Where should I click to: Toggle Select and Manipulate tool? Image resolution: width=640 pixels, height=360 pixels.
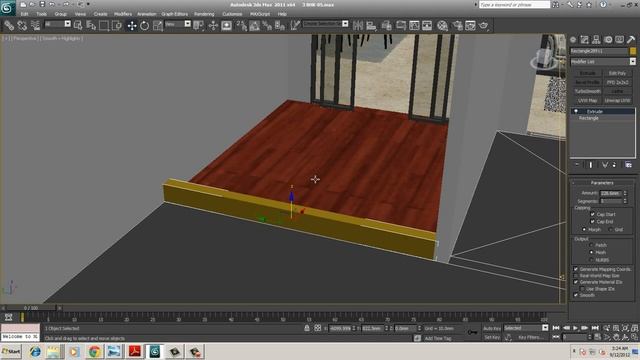click(213, 26)
